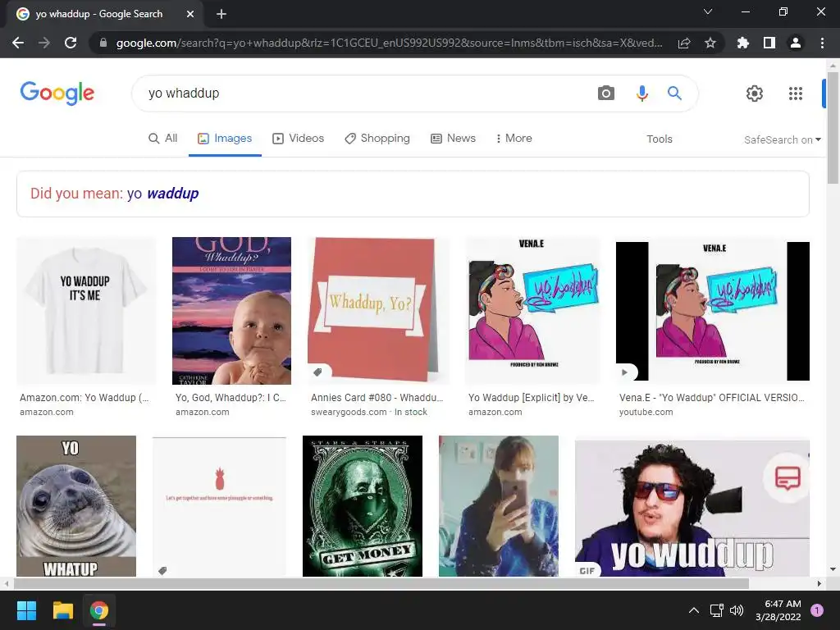Open the seal 'YO WHATUP' meme image
The width and height of the screenshot is (840, 630).
point(76,505)
